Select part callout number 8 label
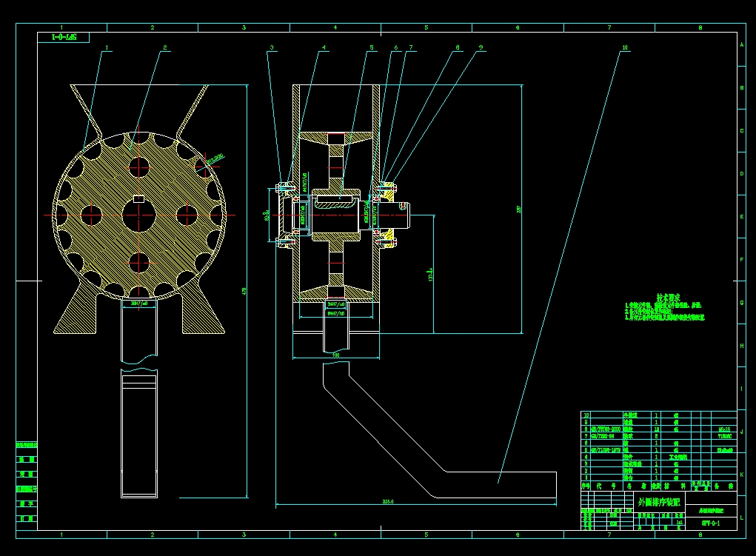Viewport: 756px width, 556px height. click(458, 47)
